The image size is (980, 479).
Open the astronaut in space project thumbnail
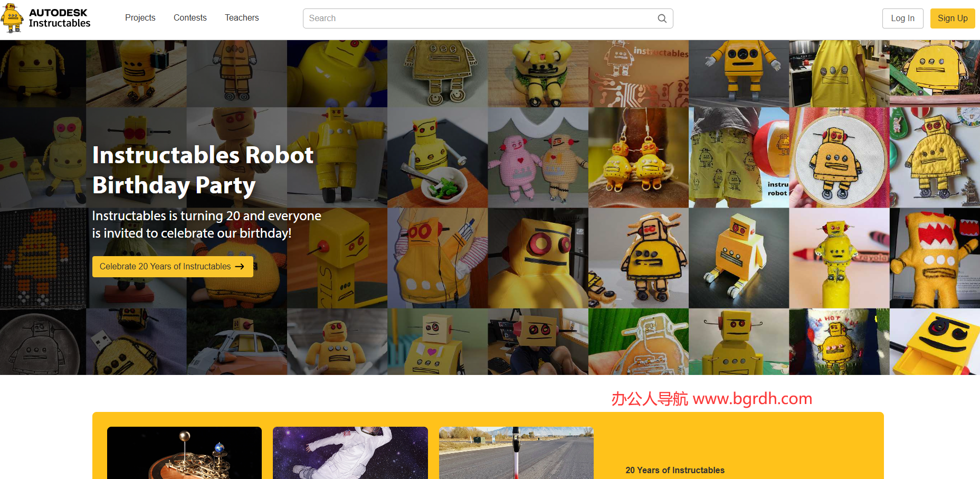click(x=350, y=453)
